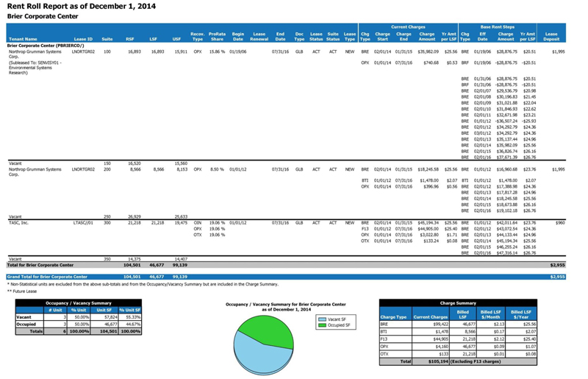Image resolution: width=588 pixels, height=379 pixels.
Task: Click the '26,929' RSF of vacant suite 250
Action: [x=135, y=217]
